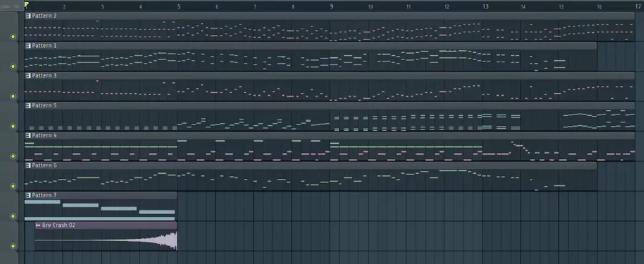Image resolution: width=644 pixels, height=264 pixels.
Task: Mute the track containing Pattern 2
Action: pyautogui.click(x=13, y=36)
